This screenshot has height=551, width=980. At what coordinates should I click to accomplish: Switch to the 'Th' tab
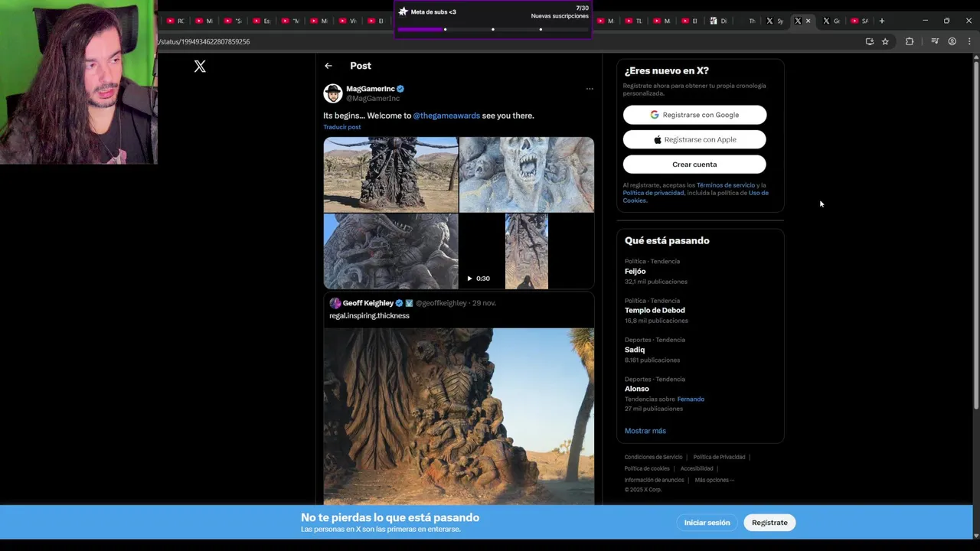pyautogui.click(x=747, y=21)
